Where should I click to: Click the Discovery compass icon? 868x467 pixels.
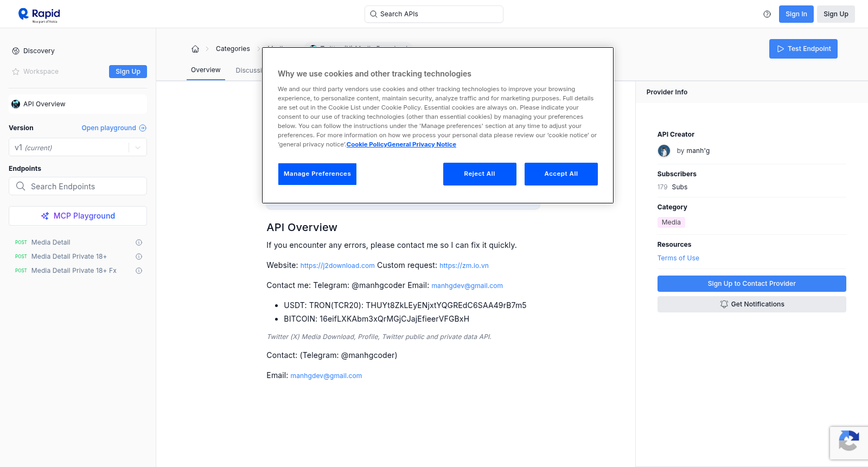tap(16, 51)
